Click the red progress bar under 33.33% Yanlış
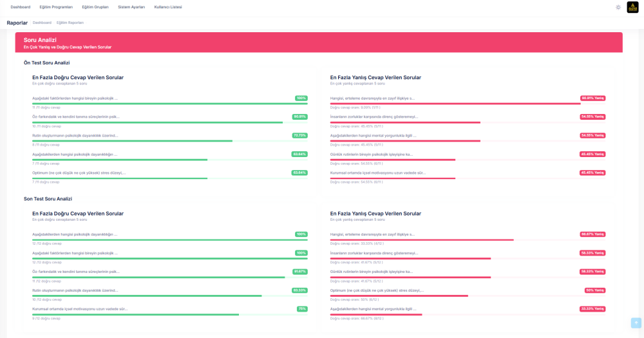This screenshot has height=338, width=644. tap(376, 315)
